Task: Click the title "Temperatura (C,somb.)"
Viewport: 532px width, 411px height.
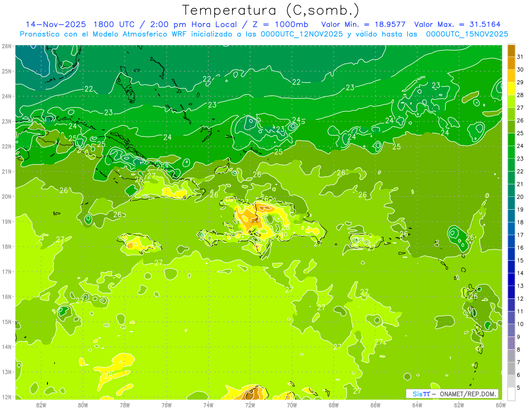Action: click(271, 10)
